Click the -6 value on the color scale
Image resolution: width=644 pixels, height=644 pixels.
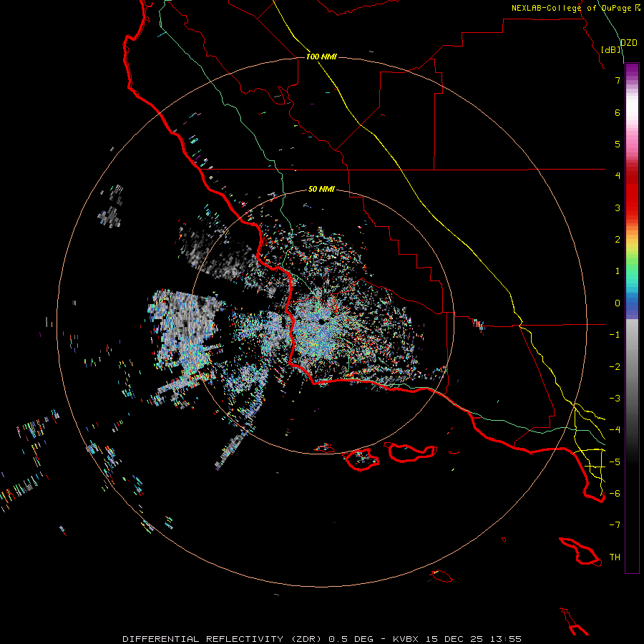(615, 494)
